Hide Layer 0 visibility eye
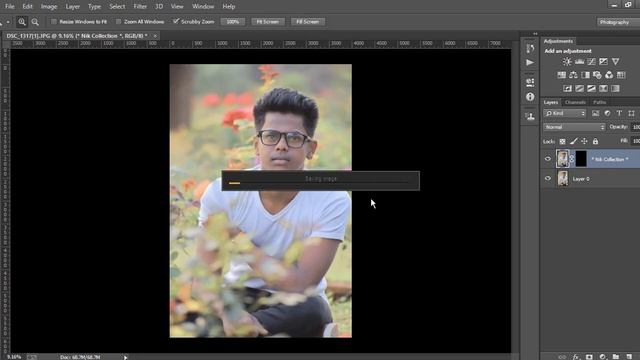Viewport: 640px width, 360px height. point(548,178)
